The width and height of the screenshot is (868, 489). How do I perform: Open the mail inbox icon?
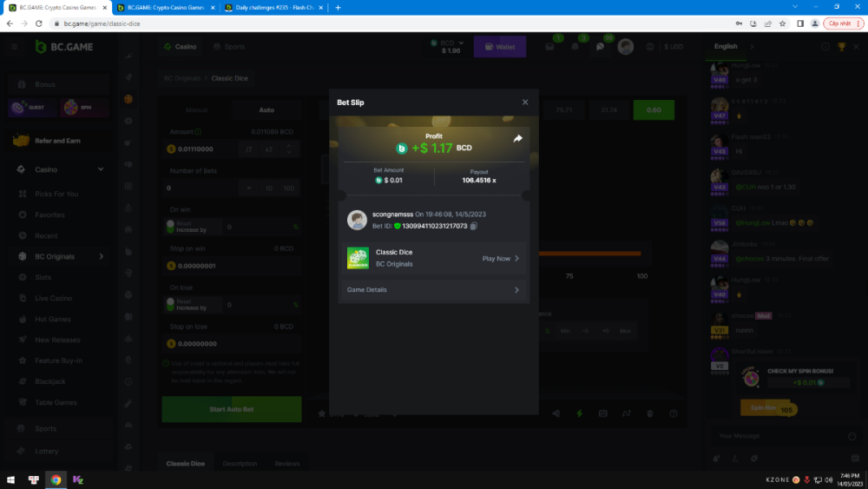click(550, 47)
